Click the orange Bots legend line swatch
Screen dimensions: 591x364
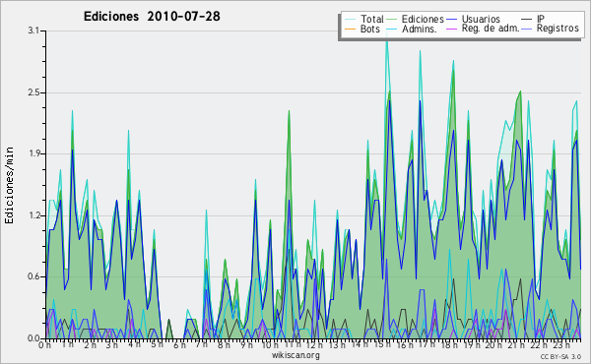pos(350,29)
